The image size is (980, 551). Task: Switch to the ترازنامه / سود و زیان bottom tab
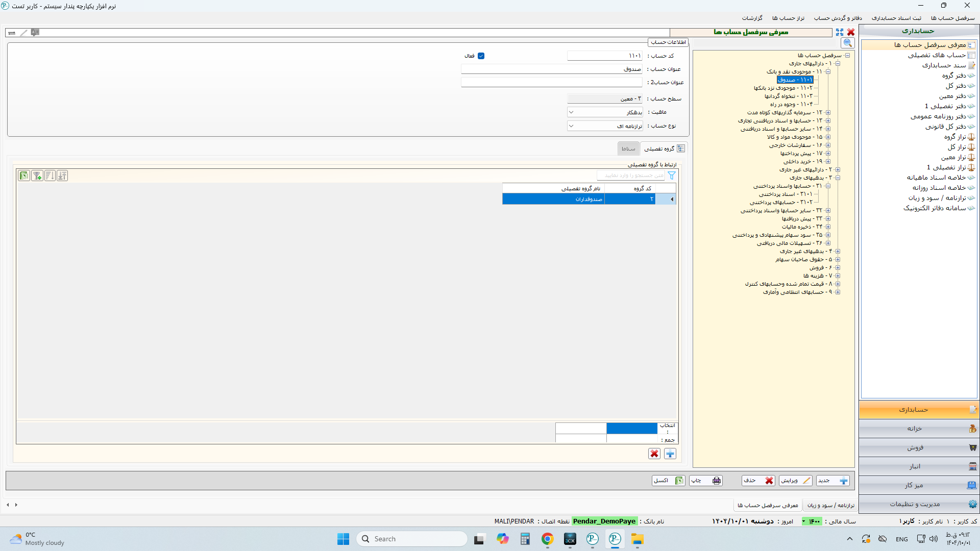pyautogui.click(x=830, y=505)
